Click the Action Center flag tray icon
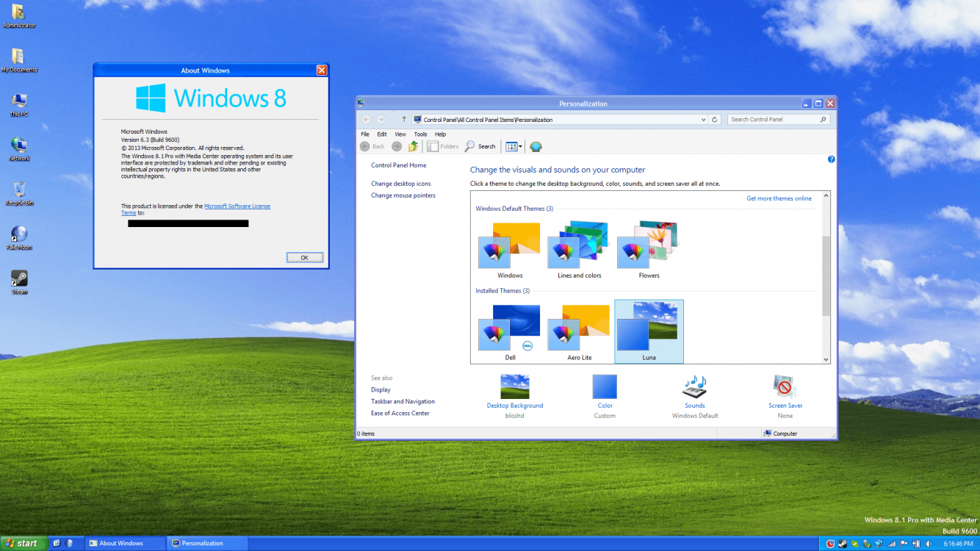Viewport: 980px width, 551px height. point(903,544)
